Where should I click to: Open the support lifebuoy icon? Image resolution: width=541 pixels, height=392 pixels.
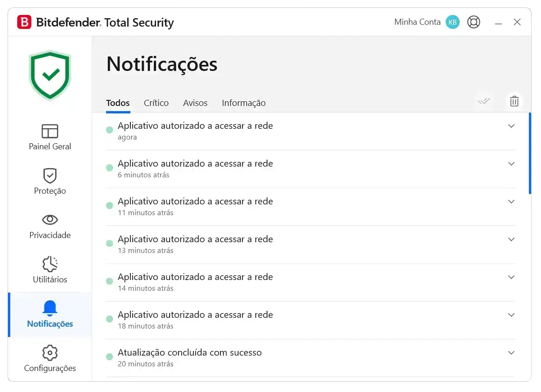[474, 22]
